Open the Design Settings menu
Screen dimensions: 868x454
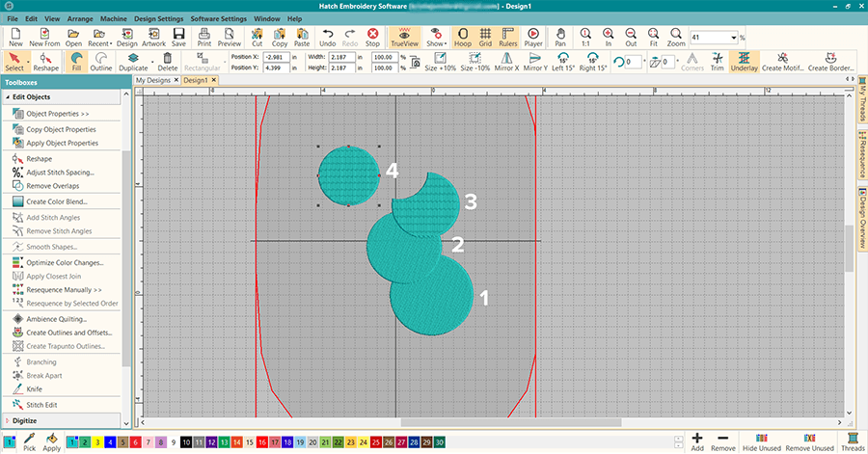pyautogui.click(x=158, y=18)
